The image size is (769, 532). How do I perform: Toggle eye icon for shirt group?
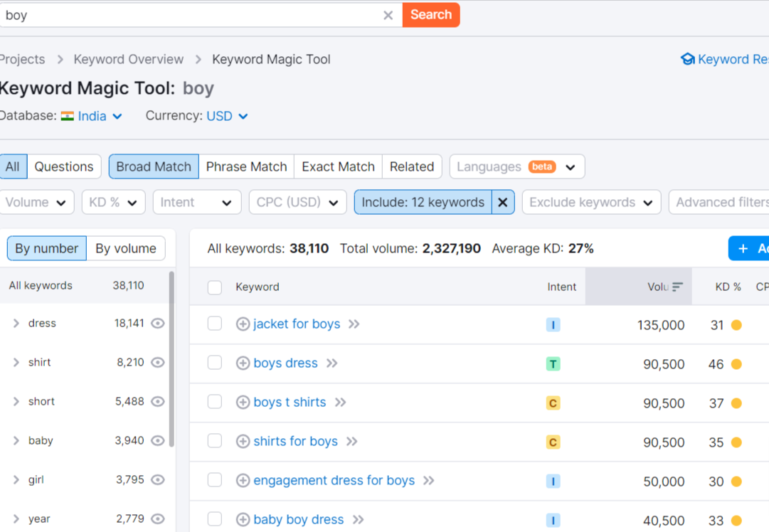pos(157,362)
